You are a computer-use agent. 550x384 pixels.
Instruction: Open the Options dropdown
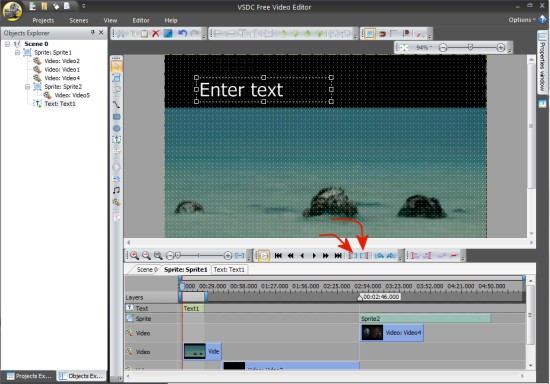522,20
